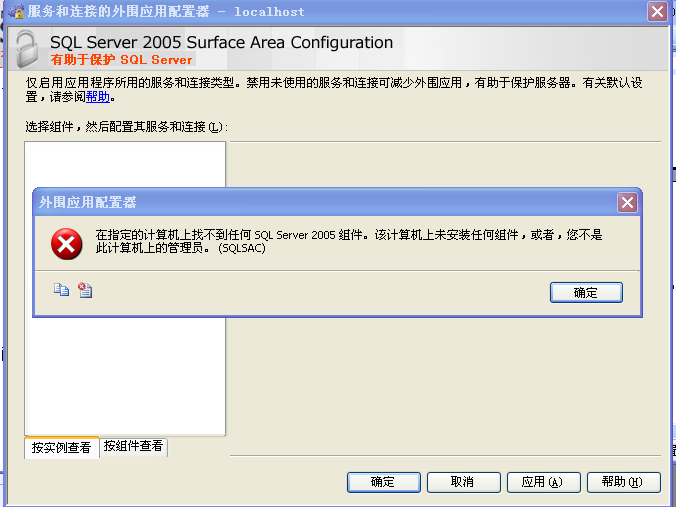Click the 应用(A) button
676x507 pixels.
[543, 482]
